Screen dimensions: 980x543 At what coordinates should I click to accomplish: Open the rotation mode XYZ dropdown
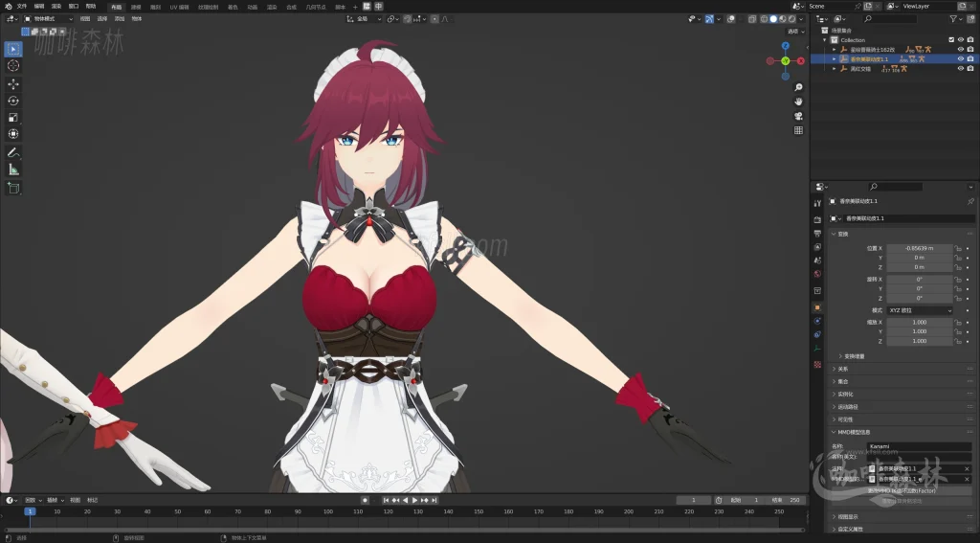point(920,310)
